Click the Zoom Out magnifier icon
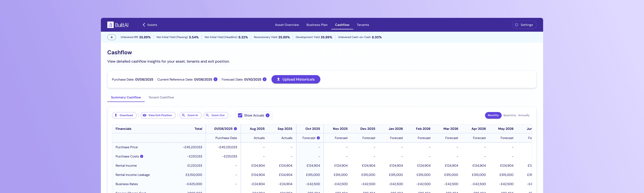 coord(208,115)
